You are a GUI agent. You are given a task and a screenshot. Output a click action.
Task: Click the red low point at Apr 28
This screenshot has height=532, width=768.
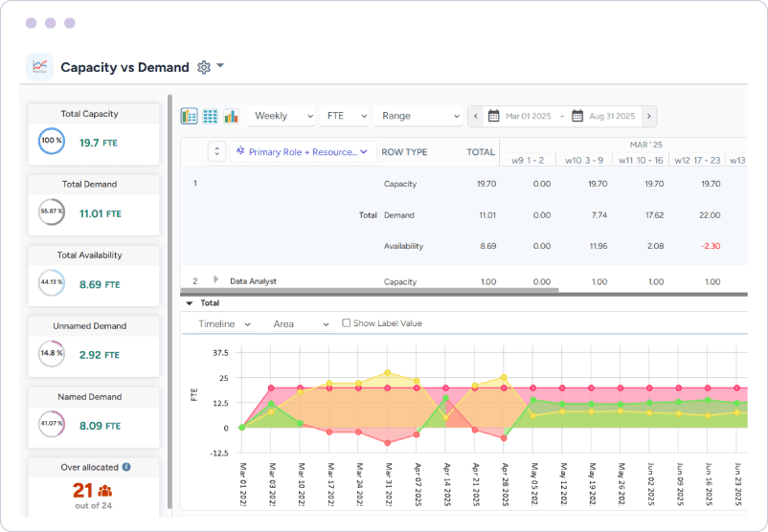click(504, 438)
